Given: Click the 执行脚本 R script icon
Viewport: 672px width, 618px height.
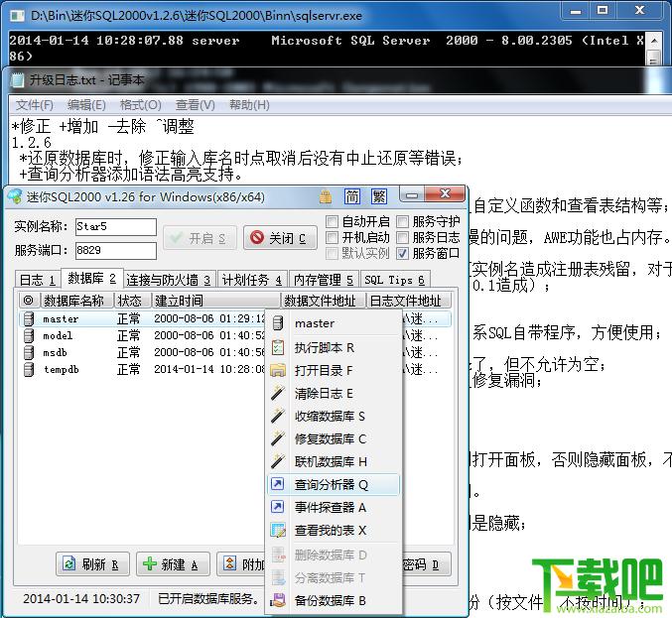Looking at the screenshot, I should 278,347.
